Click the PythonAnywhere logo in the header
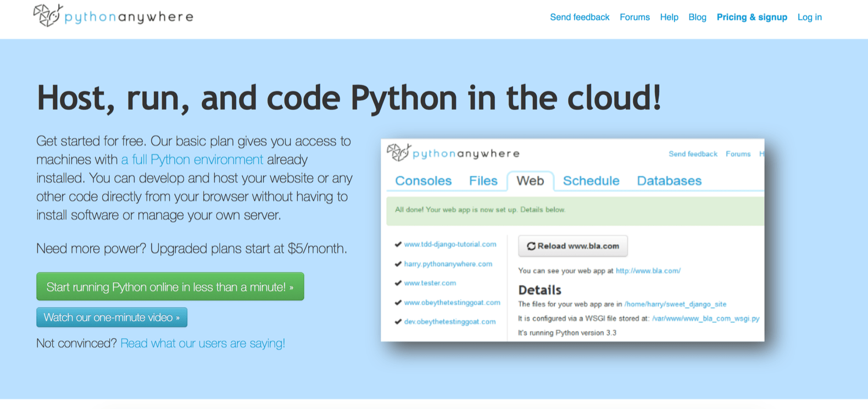Image resolution: width=868 pixels, height=409 pixels. tap(113, 16)
